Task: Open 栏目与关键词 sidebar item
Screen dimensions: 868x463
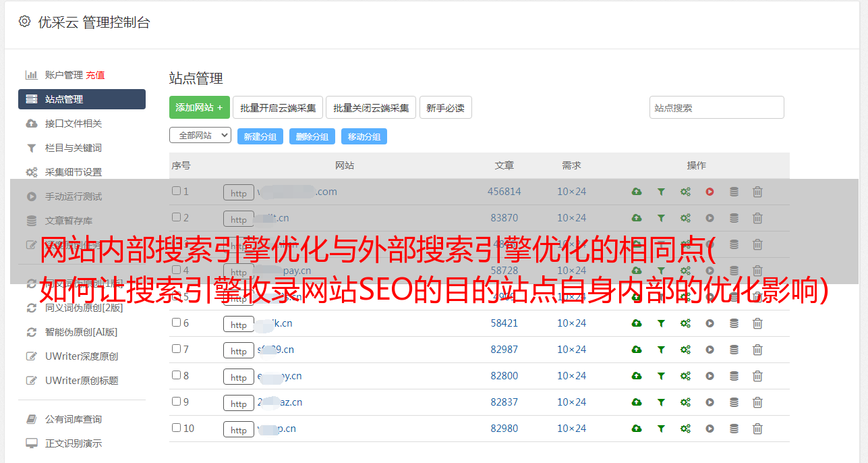Action: 74,148
